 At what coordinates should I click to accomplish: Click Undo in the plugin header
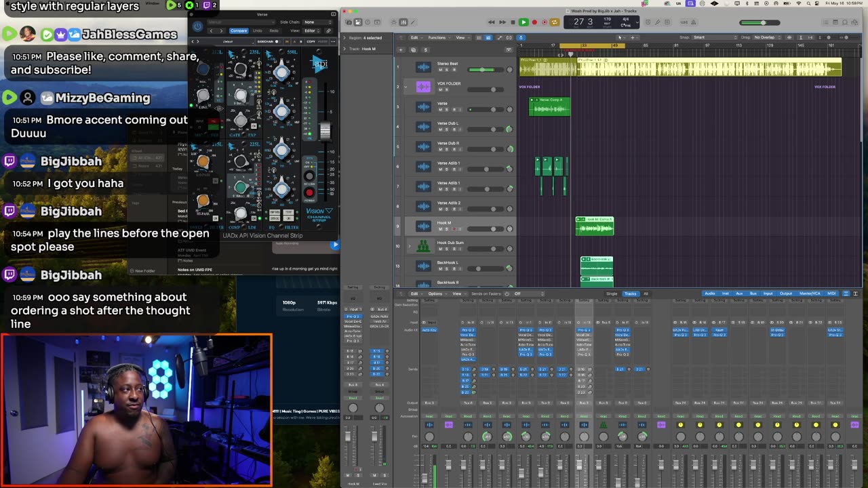coord(258,30)
